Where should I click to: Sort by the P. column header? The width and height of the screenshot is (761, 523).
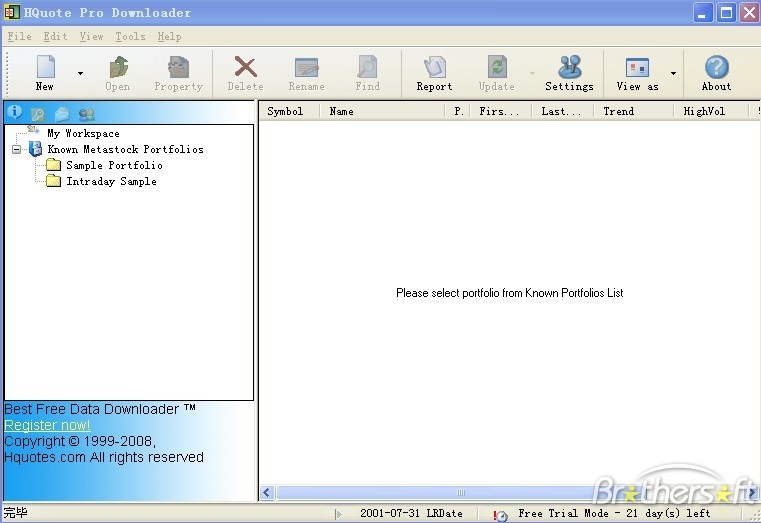(x=459, y=112)
